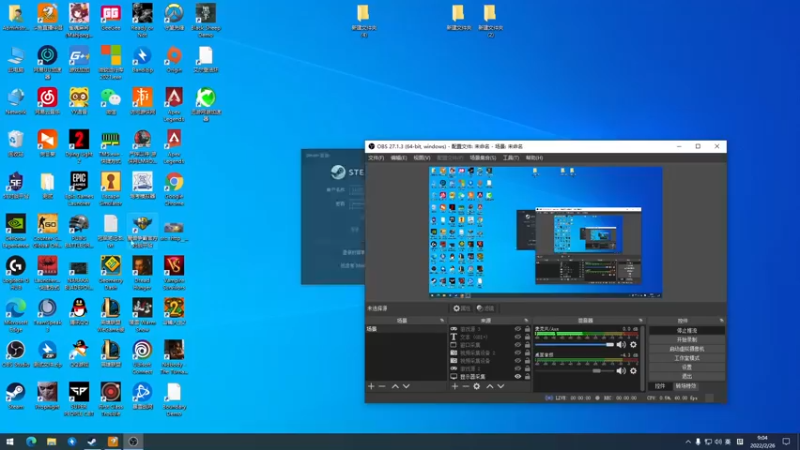Click the Mic/Aux volume slider

click(574, 345)
